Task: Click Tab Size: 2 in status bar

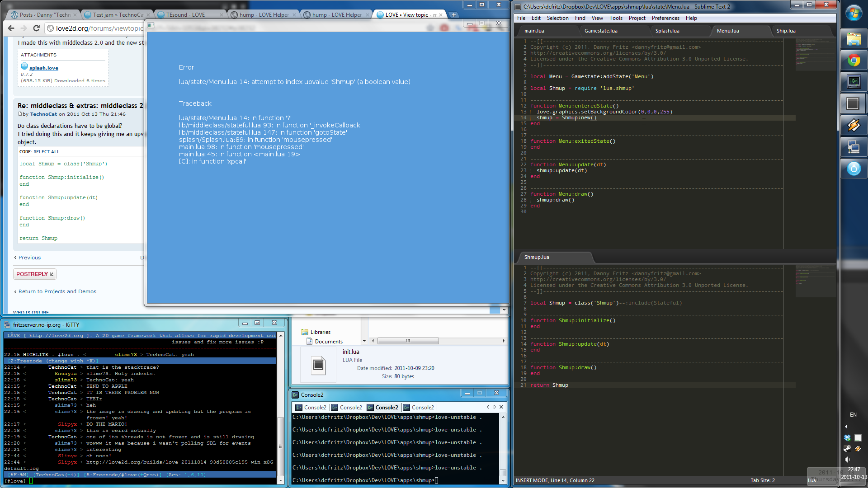Action: coord(763,480)
